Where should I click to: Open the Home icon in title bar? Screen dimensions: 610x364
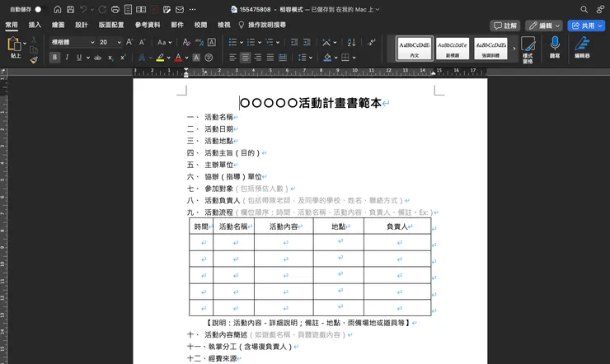pyautogui.click(x=58, y=9)
